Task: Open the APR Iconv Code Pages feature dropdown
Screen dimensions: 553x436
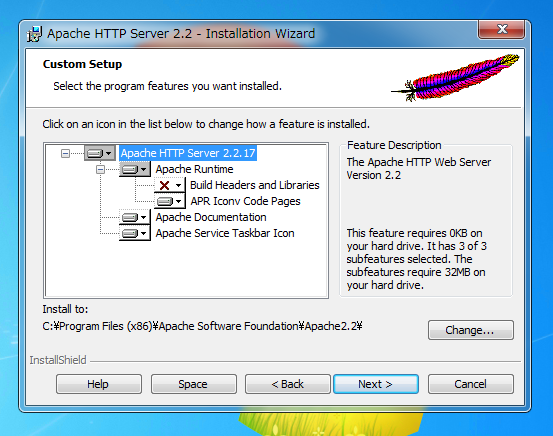Action: tap(170, 201)
